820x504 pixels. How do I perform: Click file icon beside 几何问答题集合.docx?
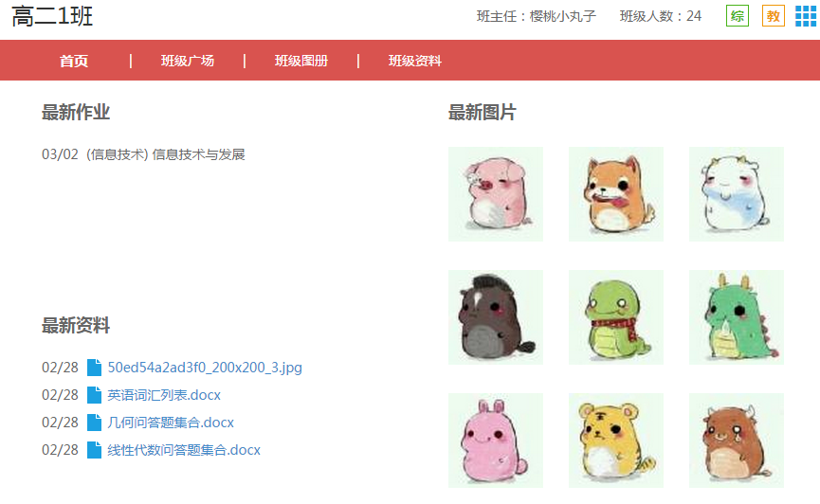tap(94, 423)
